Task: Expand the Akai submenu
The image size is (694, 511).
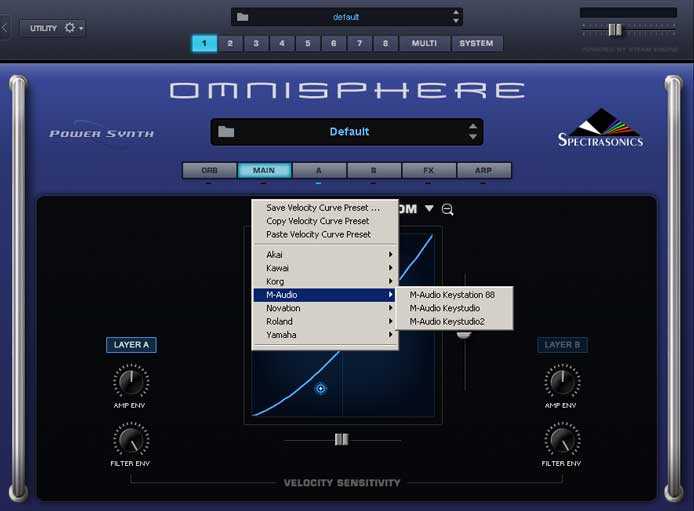Action: coord(325,254)
